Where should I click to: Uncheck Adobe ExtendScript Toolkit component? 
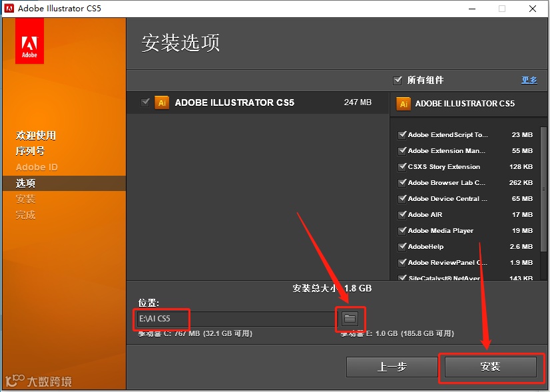click(x=402, y=134)
